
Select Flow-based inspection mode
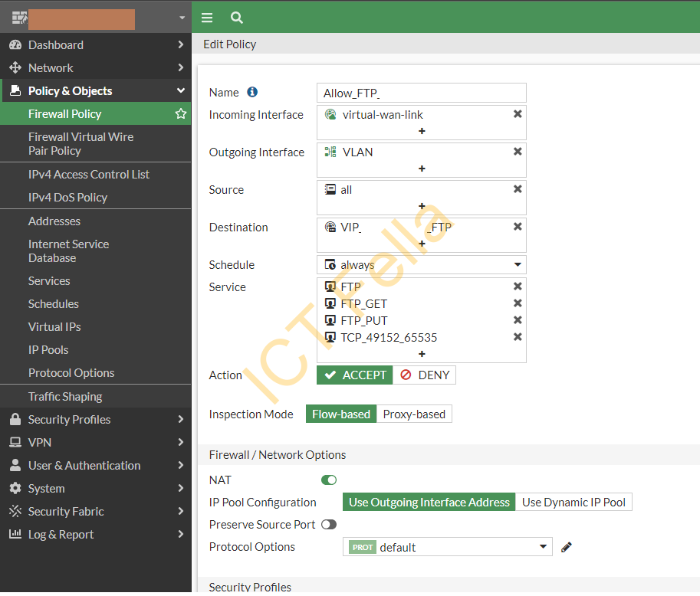pyautogui.click(x=341, y=414)
